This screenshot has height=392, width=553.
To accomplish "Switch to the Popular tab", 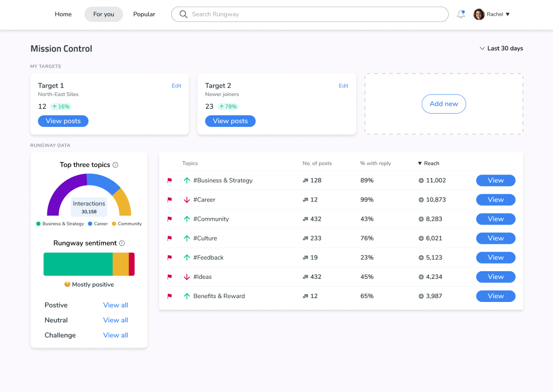I will (144, 14).
